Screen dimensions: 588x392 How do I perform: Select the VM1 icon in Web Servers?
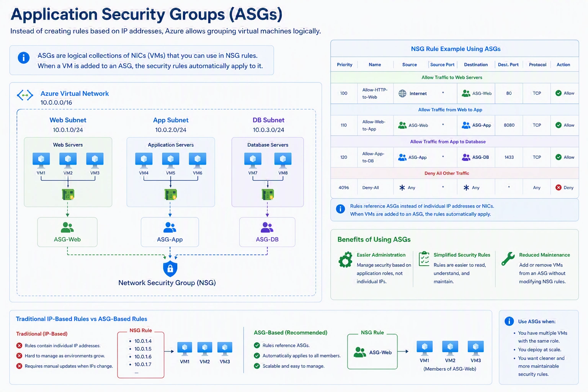tap(41, 160)
